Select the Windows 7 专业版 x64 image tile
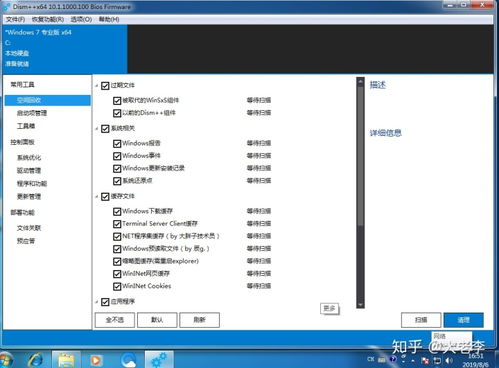The image size is (499, 368). tap(65, 49)
